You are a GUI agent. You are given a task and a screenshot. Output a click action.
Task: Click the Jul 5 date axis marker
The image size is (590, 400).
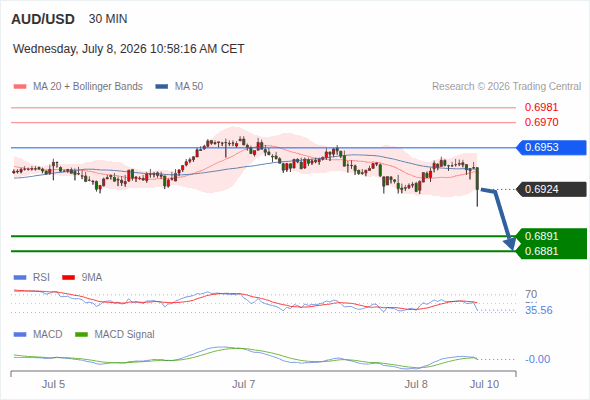[x=53, y=384]
